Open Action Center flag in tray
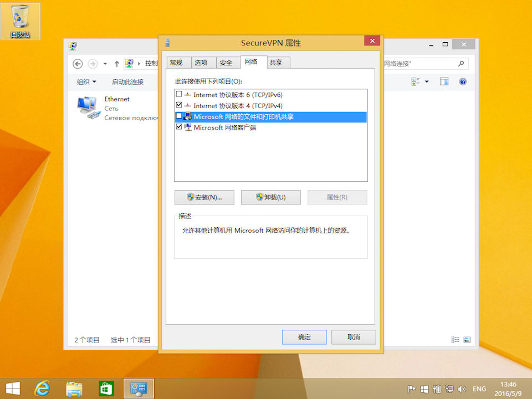Image resolution: width=532 pixels, height=399 pixels. (x=412, y=389)
